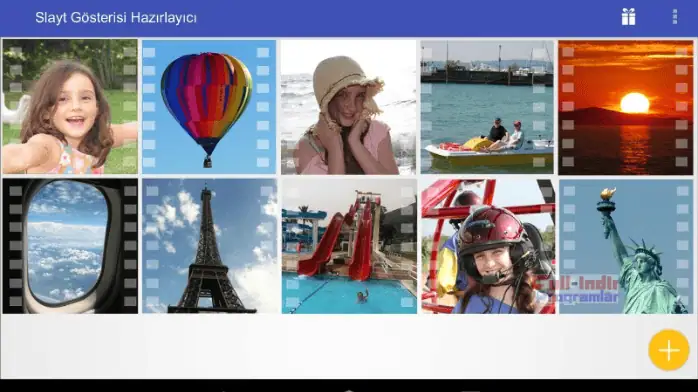Open the pedal boat on water thumbnail
Screen dimensions: 698x392
[x=487, y=107]
